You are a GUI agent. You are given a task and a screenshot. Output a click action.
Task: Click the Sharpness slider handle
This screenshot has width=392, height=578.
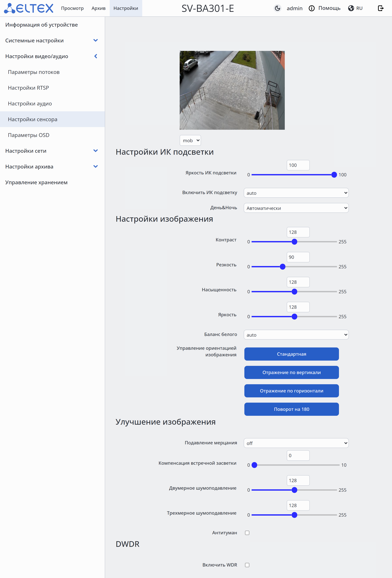[x=283, y=267]
